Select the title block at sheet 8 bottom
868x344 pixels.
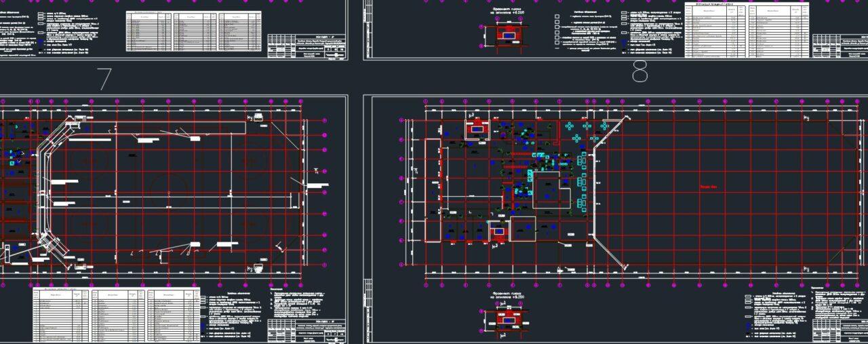pyautogui.click(x=840, y=330)
